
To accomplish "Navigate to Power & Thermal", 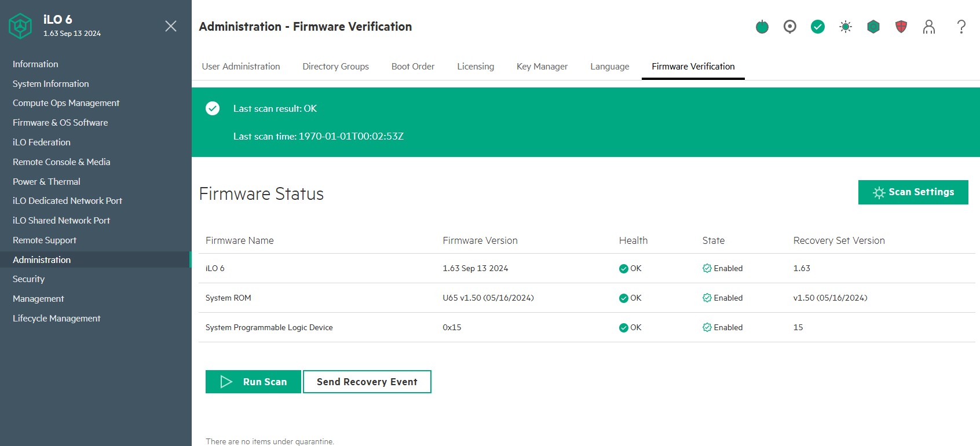I will pos(46,182).
